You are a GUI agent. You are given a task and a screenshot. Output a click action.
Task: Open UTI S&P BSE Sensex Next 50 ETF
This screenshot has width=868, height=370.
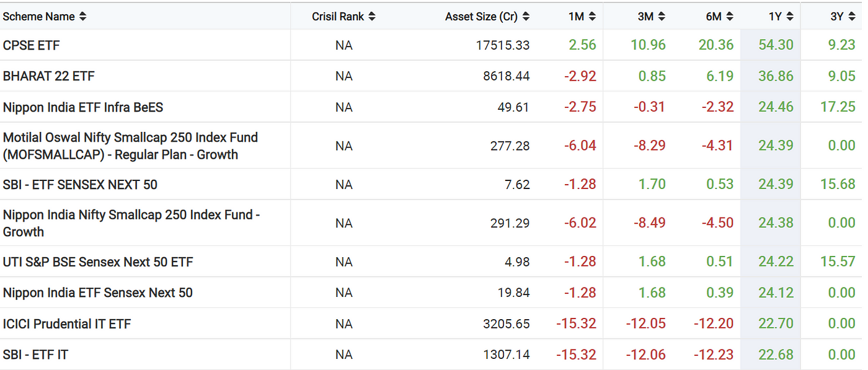point(98,262)
